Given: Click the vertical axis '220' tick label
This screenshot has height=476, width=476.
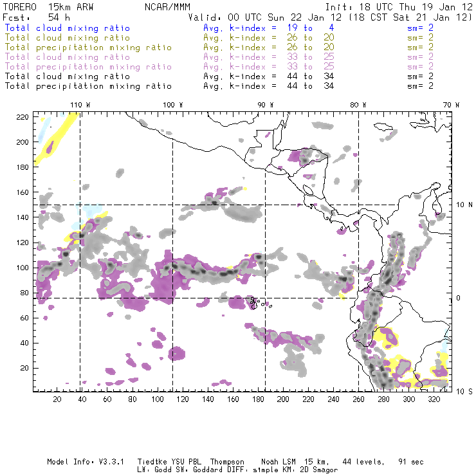Looking at the screenshot, I should (23, 117).
